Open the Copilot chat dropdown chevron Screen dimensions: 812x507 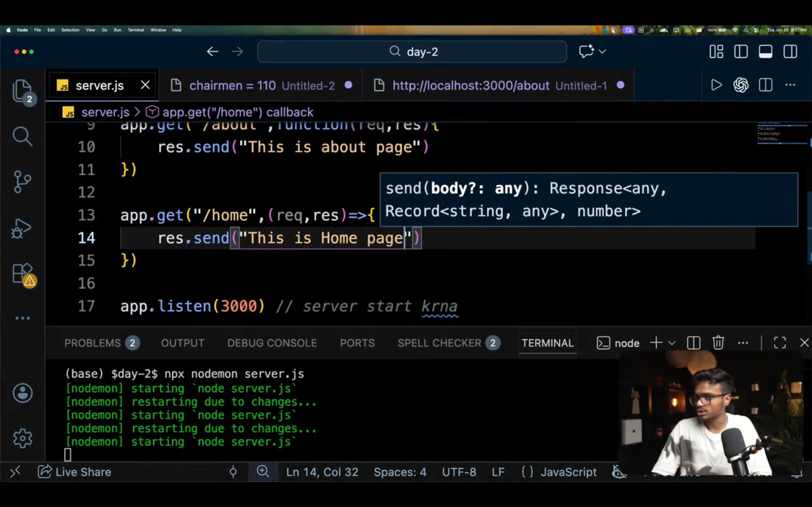602,52
